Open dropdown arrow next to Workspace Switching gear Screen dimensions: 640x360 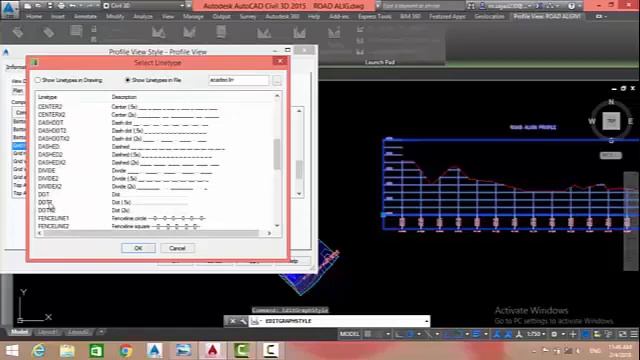coord(563,334)
